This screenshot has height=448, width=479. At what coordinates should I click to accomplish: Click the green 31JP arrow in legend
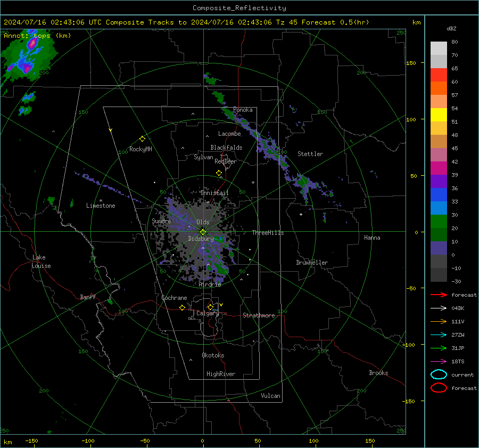[439, 348]
